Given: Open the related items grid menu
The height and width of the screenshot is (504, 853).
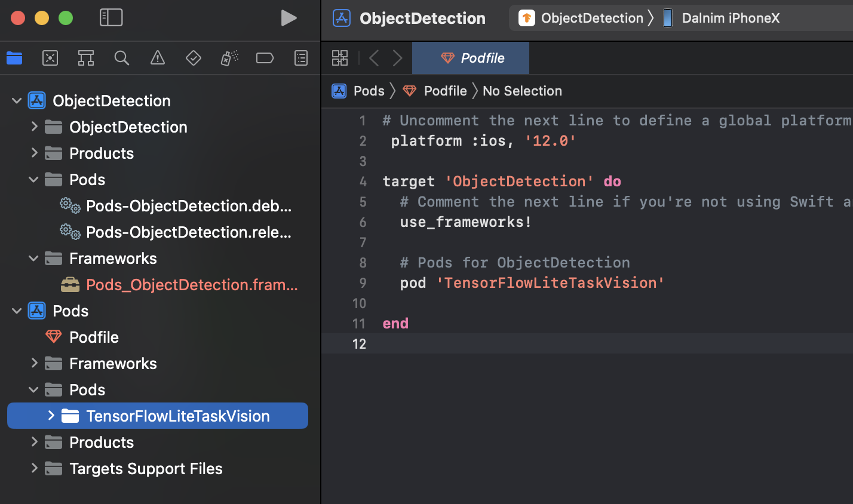Looking at the screenshot, I should (x=340, y=58).
